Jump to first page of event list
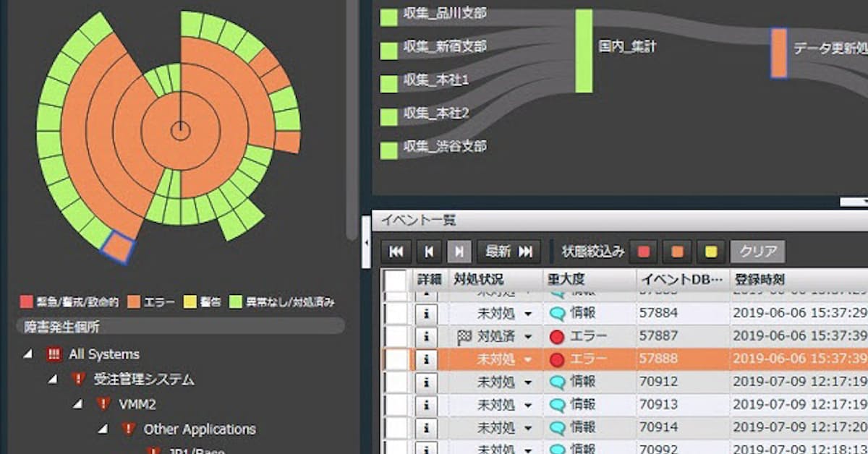This screenshot has height=454, width=868. pos(396,252)
